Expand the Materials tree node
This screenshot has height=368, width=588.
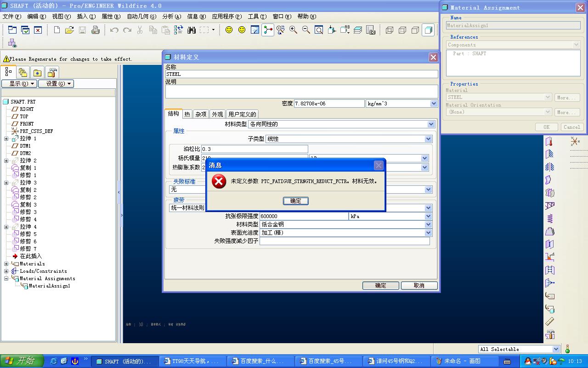point(6,264)
